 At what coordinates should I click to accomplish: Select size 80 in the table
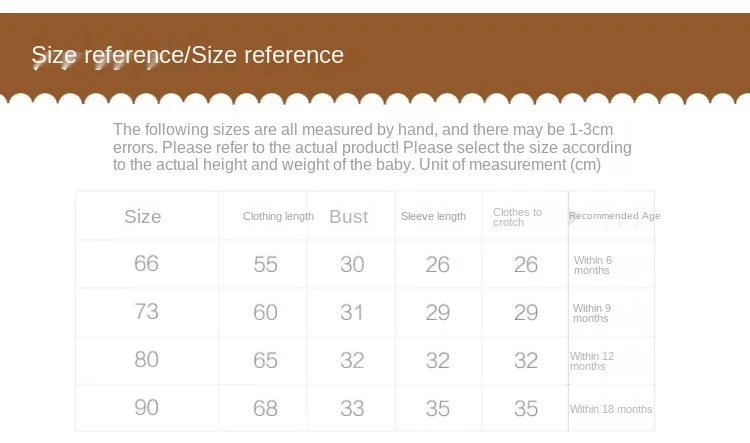click(x=146, y=359)
